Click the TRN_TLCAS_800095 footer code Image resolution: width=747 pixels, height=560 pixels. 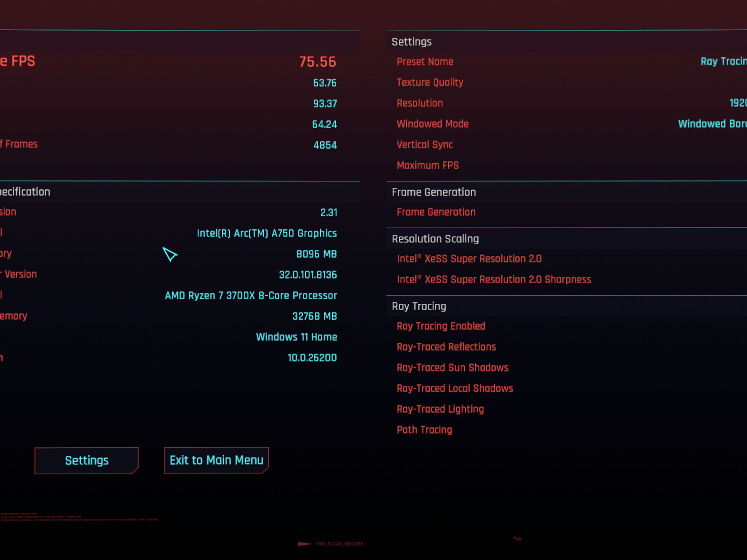coord(339,544)
